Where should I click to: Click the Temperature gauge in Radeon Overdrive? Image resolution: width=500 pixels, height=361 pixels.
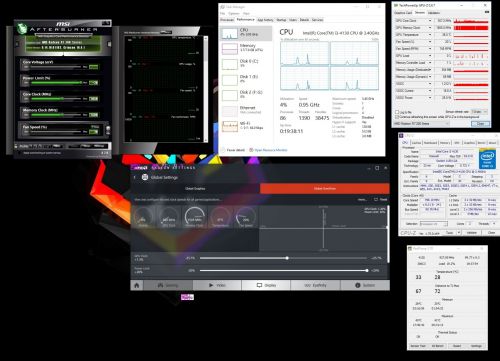pos(220,217)
